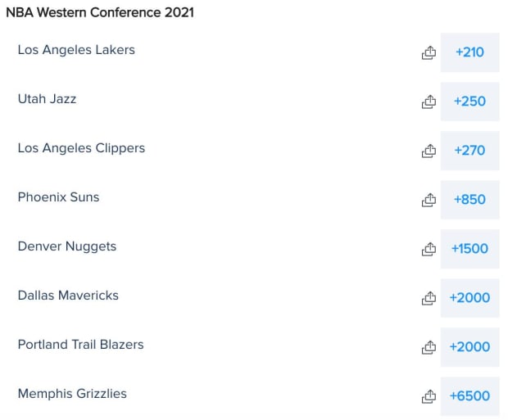Viewport: 508px width, 420px height.
Task: Pick the Portland Trail Blazers +2000 odds
Action: click(x=469, y=347)
